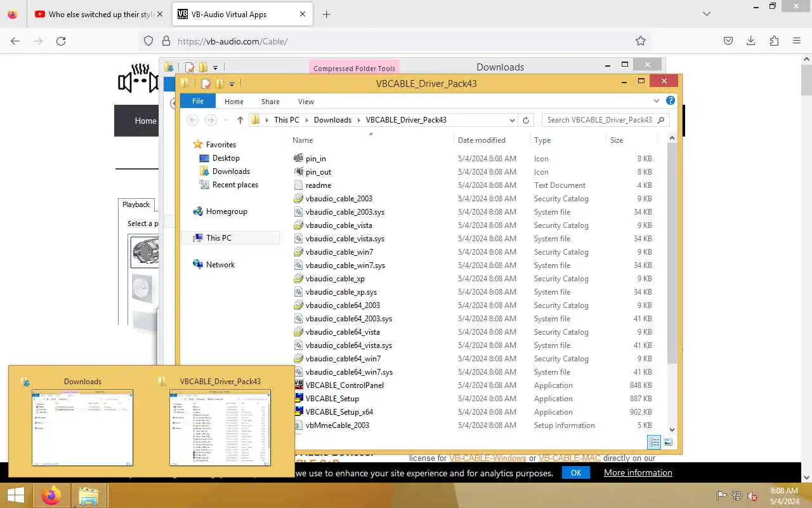Select the VBCABLE_Setup application icon
The width and height of the screenshot is (812, 508).
tap(299, 398)
